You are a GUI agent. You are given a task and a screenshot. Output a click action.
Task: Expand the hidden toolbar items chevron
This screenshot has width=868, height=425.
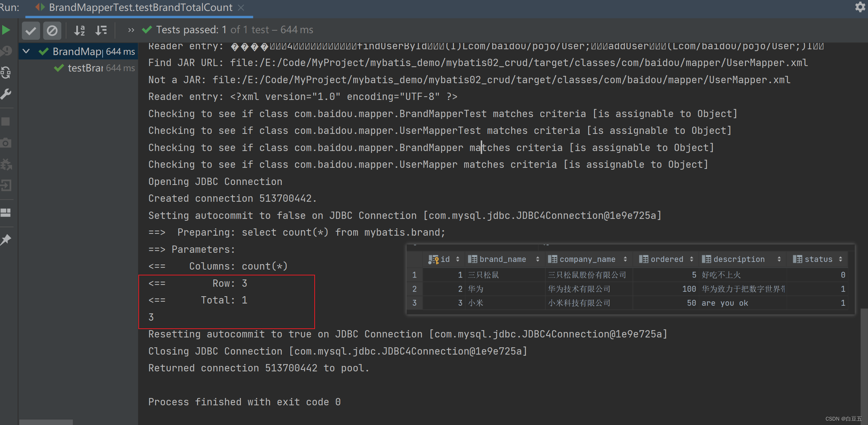pos(131,30)
